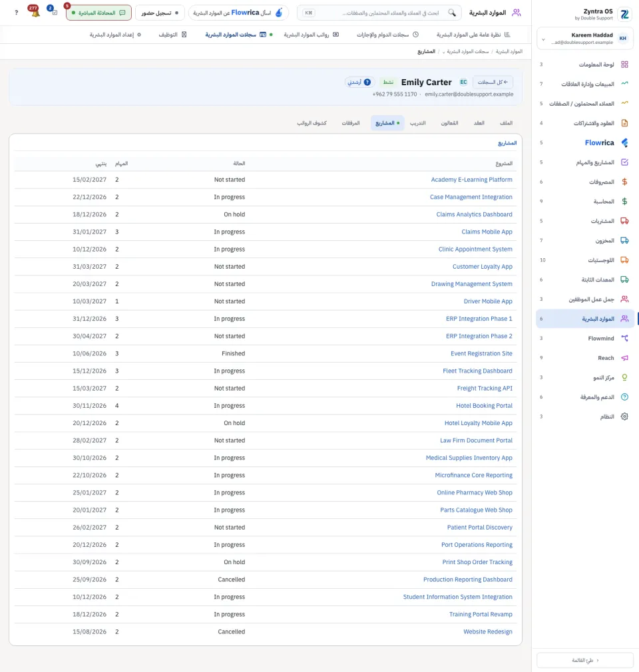Click the Reach megaphone icon
Image resolution: width=639 pixels, height=672 pixels.
tap(624, 358)
